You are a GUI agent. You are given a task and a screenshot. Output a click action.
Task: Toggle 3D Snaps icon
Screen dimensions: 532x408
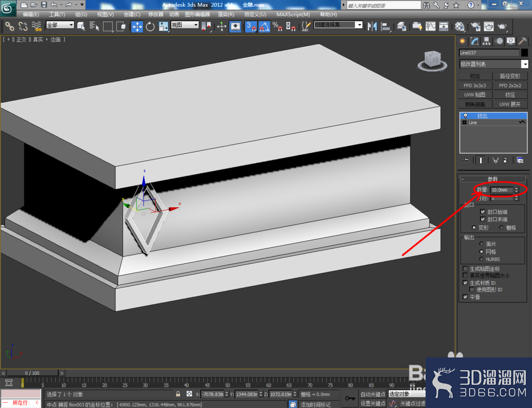point(251,26)
